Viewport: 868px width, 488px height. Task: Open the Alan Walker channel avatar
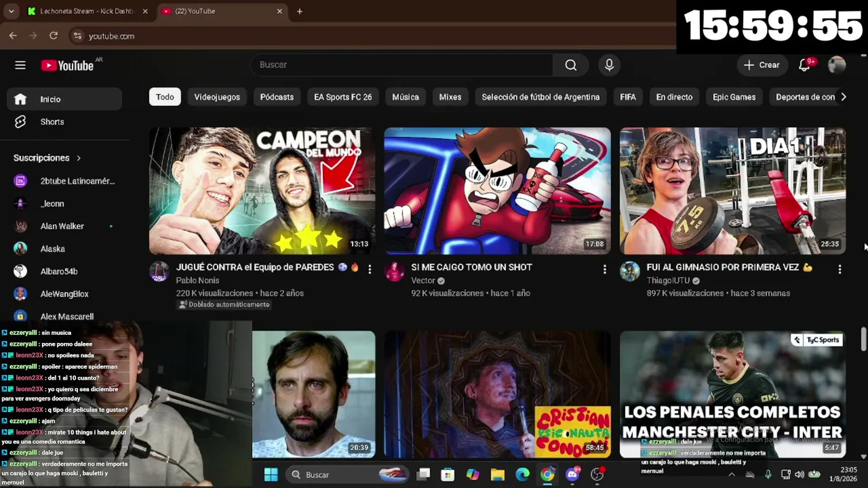coord(20,226)
